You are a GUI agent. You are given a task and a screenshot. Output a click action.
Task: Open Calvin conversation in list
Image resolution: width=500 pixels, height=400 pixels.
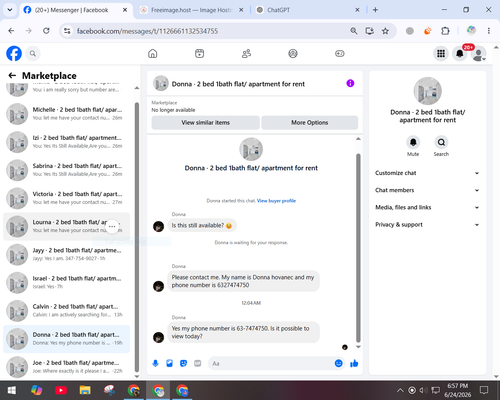67,310
